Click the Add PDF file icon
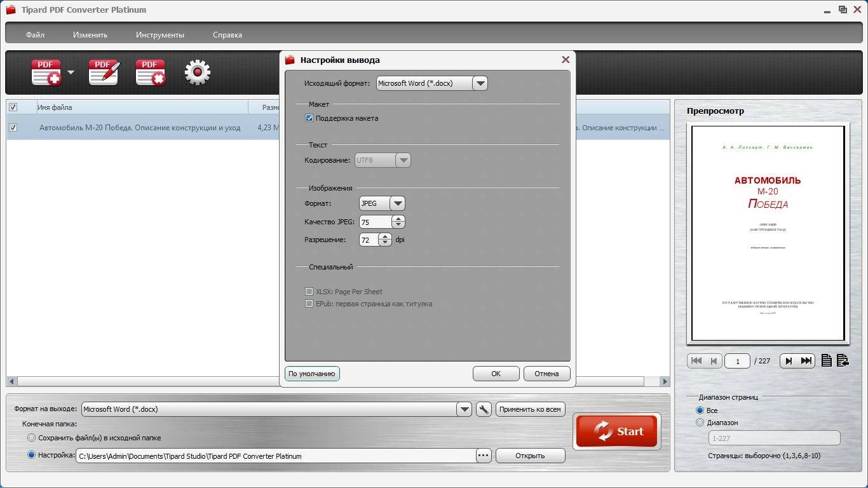This screenshot has height=488, width=868. pyautogui.click(x=46, y=72)
